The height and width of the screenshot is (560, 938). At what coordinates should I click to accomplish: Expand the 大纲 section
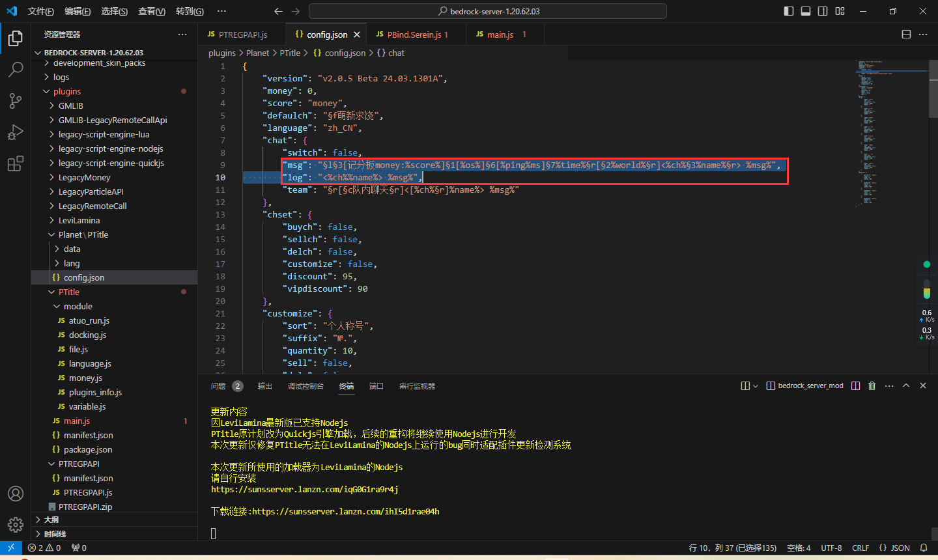114,520
